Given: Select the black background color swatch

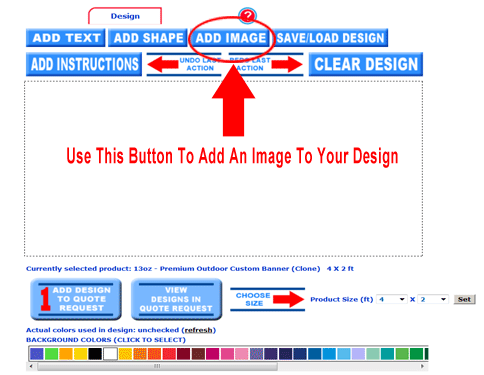Looking at the screenshot, I should (95, 354).
